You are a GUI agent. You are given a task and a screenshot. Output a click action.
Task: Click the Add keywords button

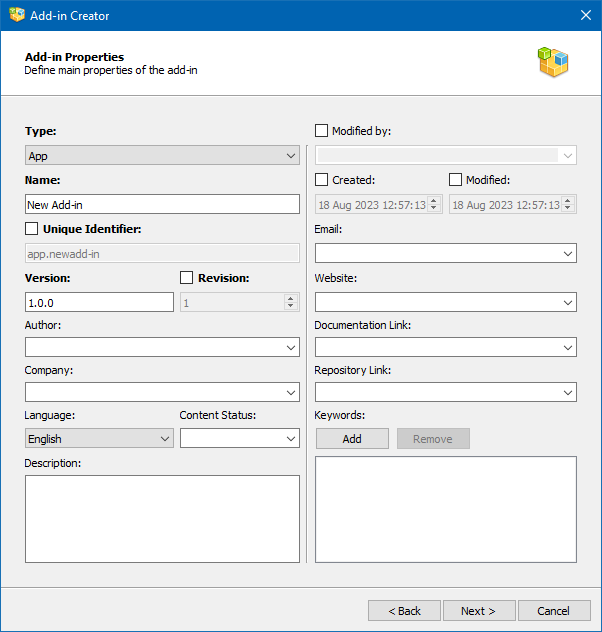[352, 439]
